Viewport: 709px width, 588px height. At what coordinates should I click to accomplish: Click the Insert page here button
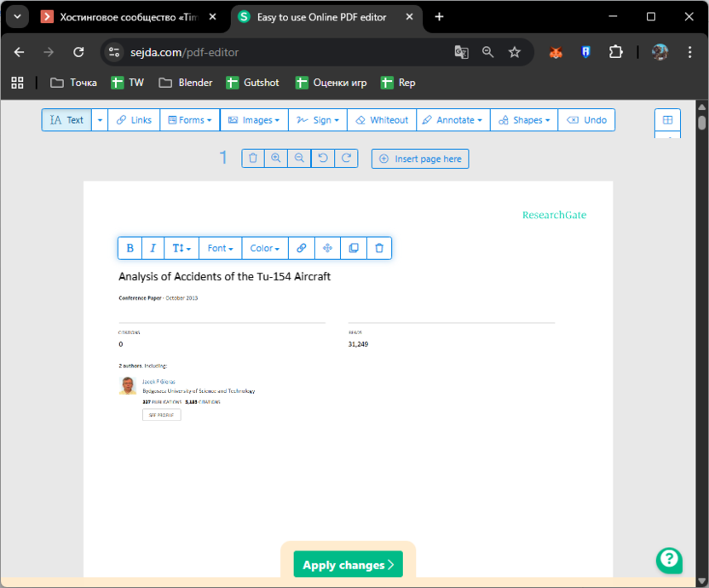click(x=420, y=159)
